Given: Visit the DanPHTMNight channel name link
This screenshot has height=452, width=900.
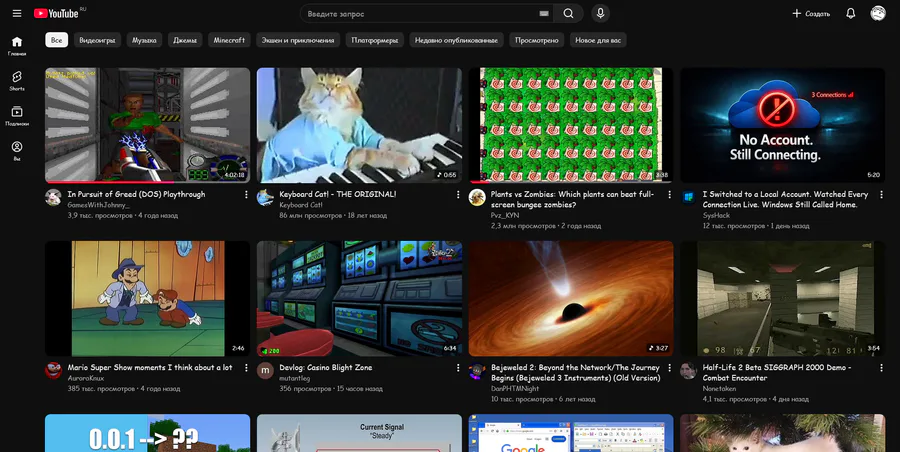Looking at the screenshot, I should click(515, 388).
